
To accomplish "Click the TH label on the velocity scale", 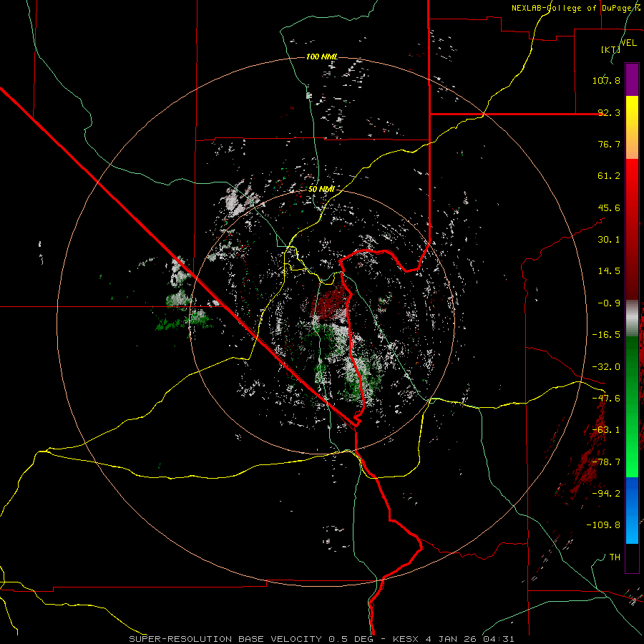I will click(x=615, y=557).
